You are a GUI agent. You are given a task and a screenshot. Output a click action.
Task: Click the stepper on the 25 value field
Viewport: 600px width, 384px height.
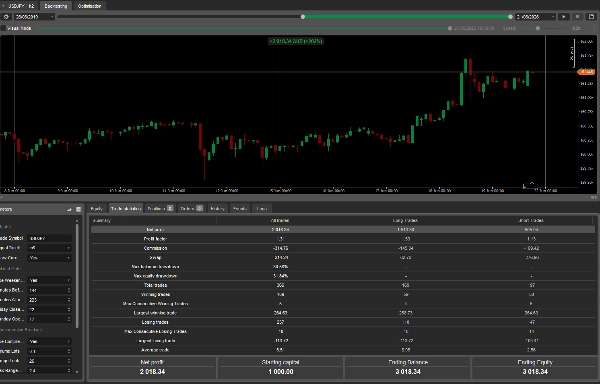point(69,361)
